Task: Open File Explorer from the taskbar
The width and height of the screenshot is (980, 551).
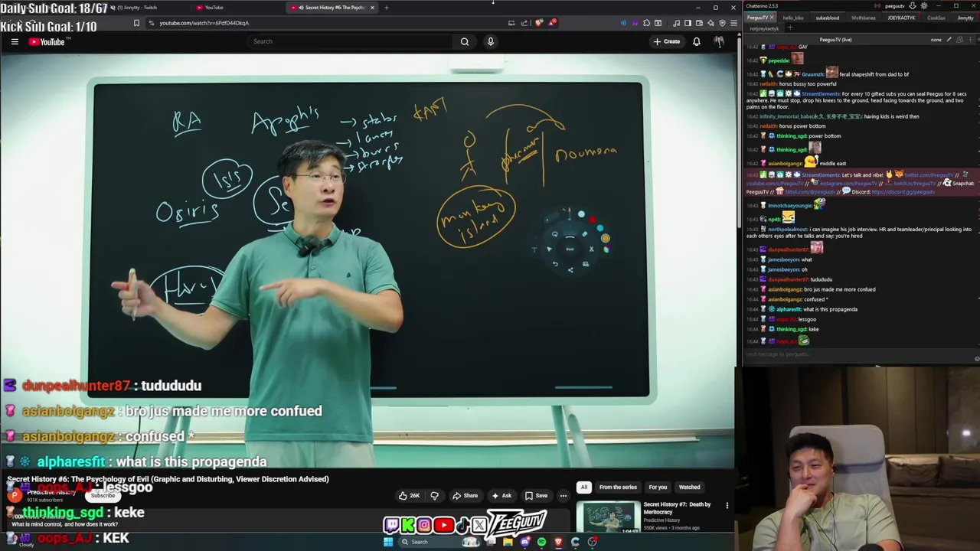Action: click(x=508, y=542)
